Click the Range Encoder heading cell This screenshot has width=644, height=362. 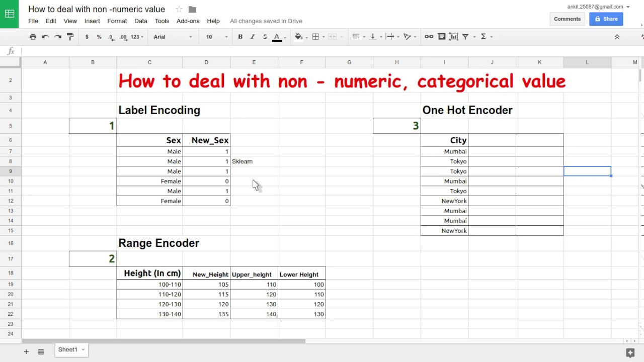[x=159, y=243]
